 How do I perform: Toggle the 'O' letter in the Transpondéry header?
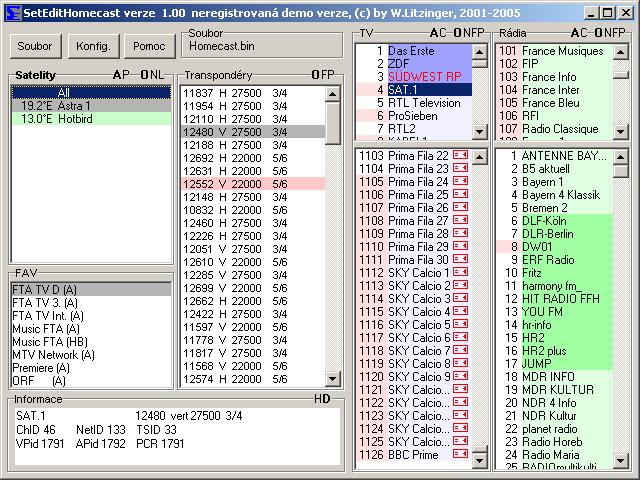(x=316, y=75)
